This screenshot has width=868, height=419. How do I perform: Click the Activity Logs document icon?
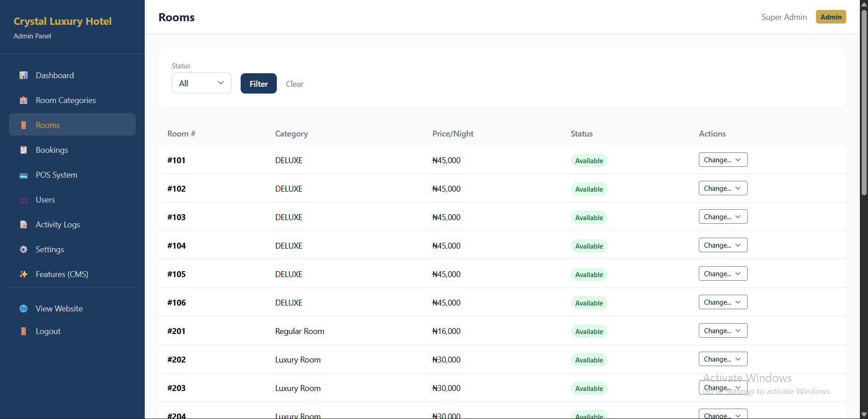23,224
